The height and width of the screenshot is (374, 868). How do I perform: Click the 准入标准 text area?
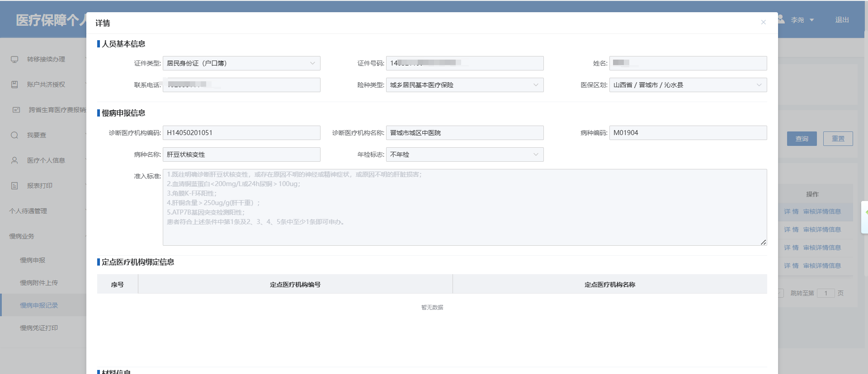[465, 207]
